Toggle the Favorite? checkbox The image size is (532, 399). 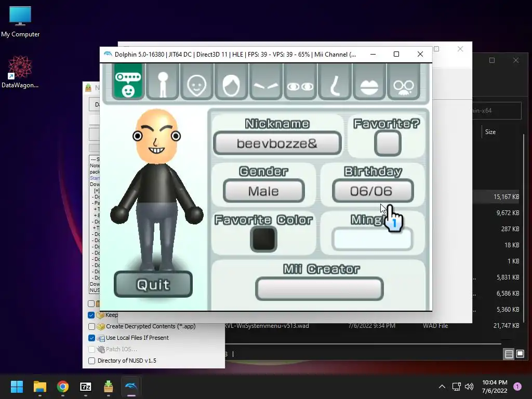pos(388,143)
